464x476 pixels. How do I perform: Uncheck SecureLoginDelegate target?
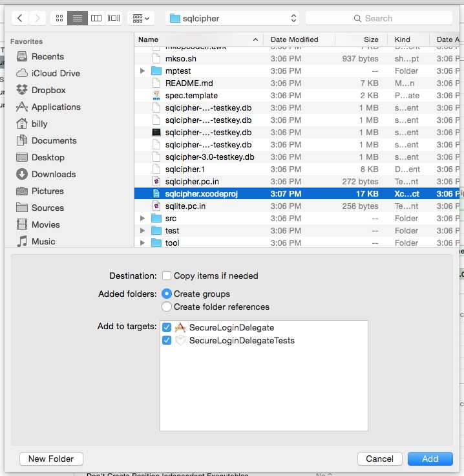(167, 327)
